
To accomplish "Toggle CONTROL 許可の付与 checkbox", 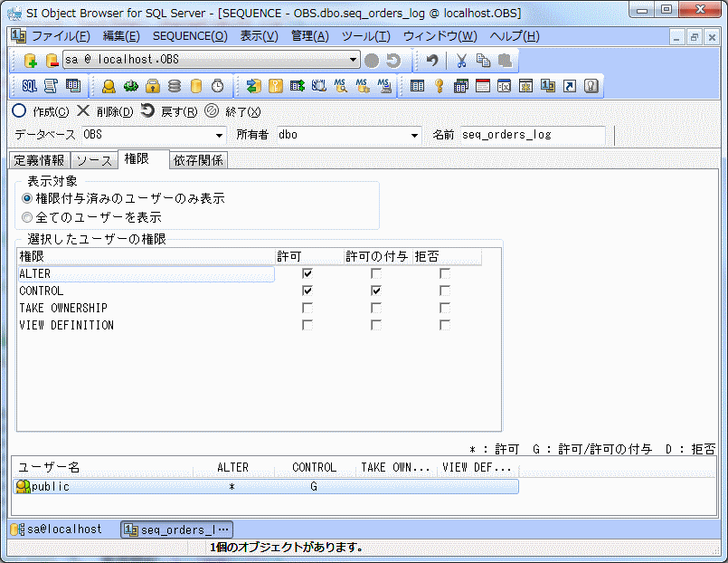I will click(x=375, y=291).
